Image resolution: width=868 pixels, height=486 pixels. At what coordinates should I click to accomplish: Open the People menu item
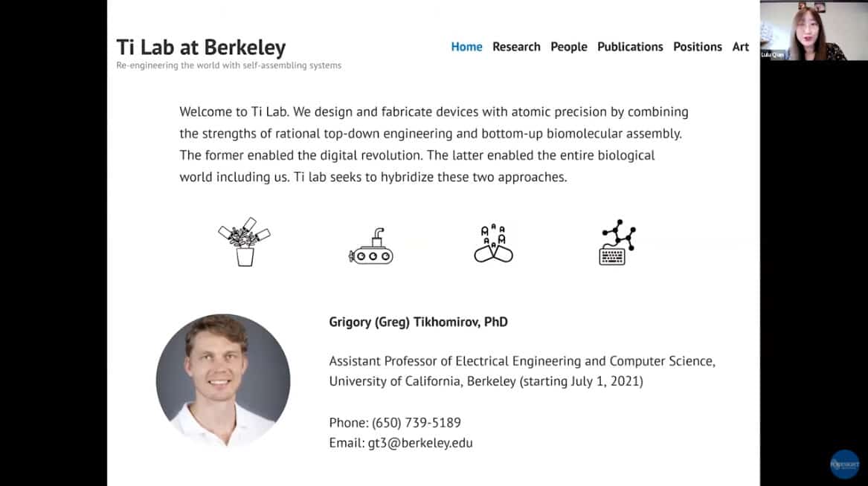[x=568, y=47]
